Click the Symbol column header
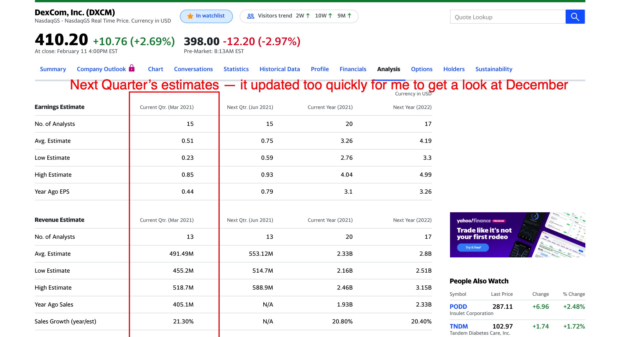The image size is (644, 337). 458,294
